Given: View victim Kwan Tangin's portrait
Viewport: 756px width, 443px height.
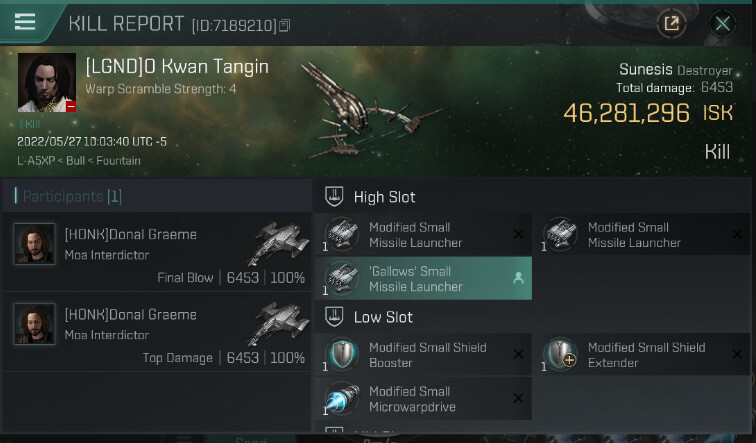Looking at the screenshot, I should pyautogui.click(x=47, y=82).
